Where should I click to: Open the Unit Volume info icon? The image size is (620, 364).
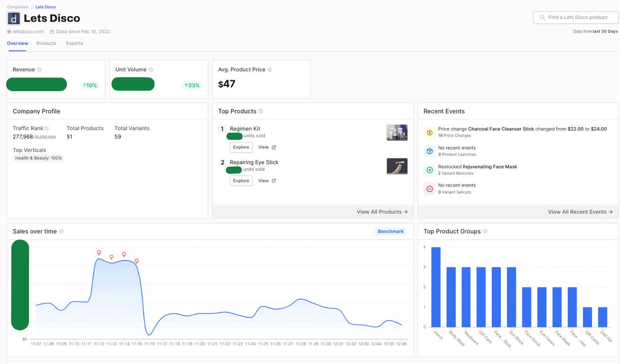point(152,70)
